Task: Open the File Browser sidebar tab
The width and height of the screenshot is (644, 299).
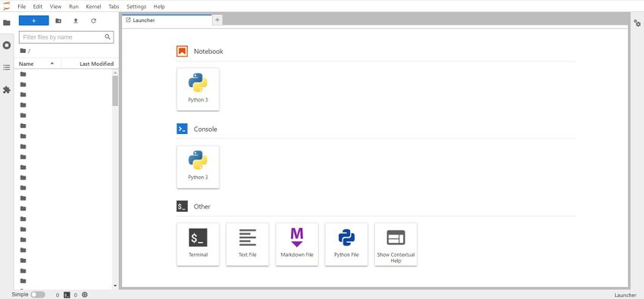Action: point(7,23)
